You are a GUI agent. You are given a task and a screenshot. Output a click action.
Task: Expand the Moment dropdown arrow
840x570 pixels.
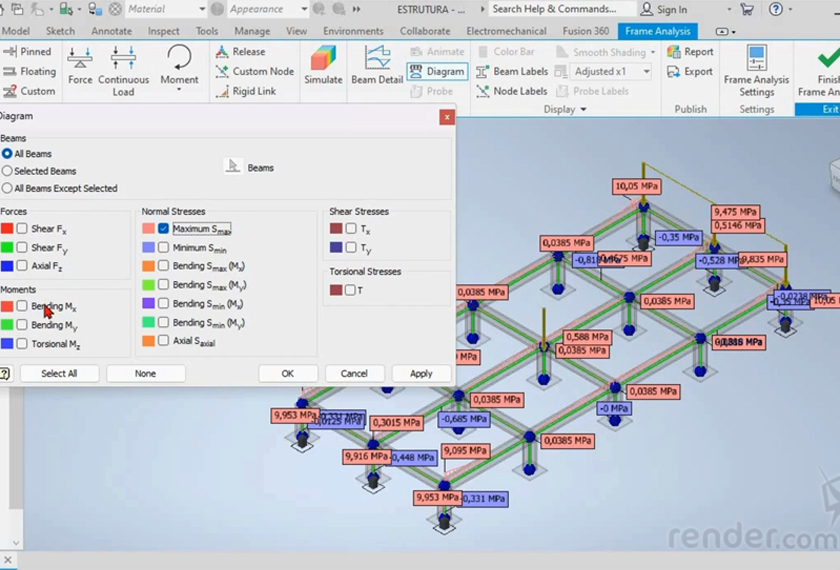179,91
